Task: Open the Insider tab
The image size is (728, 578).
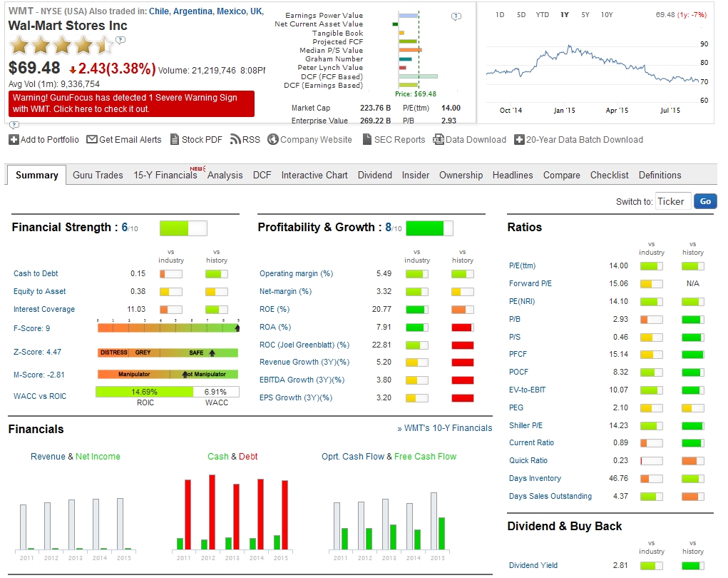Action: click(x=416, y=175)
